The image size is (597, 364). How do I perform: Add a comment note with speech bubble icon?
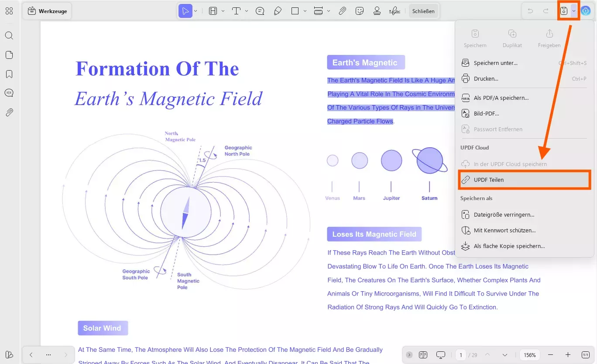pos(260,11)
